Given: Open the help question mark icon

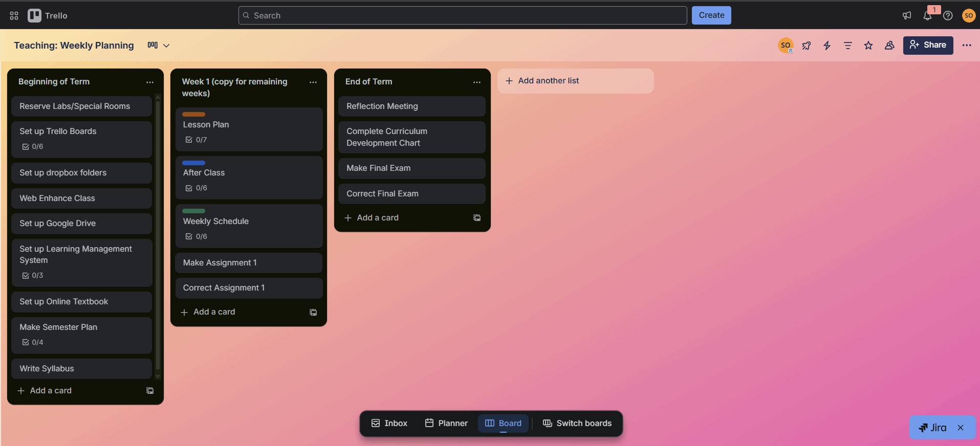Looking at the screenshot, I should (x=948, y=16).
